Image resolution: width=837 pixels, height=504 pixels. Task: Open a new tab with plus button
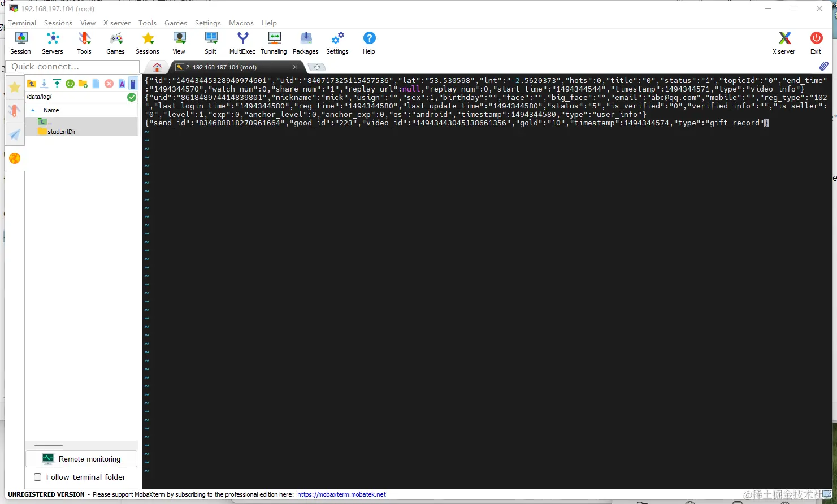tap(316, 67)
